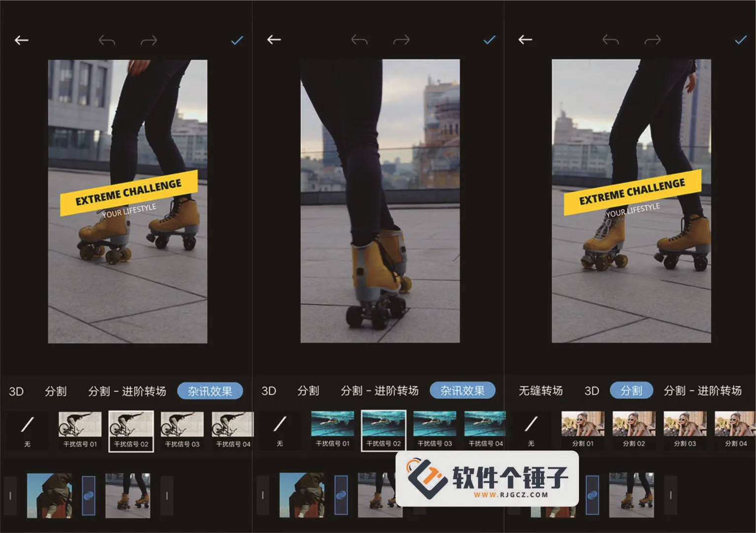Screen dimensions: 756x533
Task: Select the 分割 02 transition thumbnail
Action: pos(634,430)
